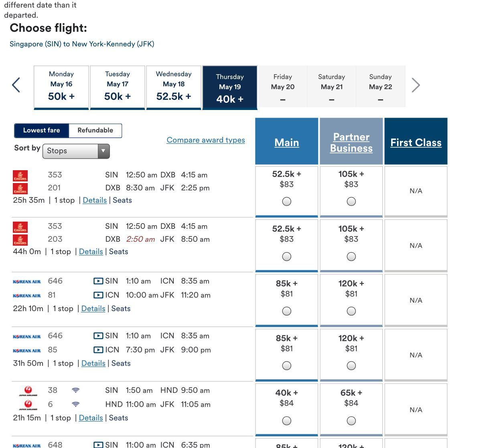Click entertainment icon beside flight 85

pos(98,350)
